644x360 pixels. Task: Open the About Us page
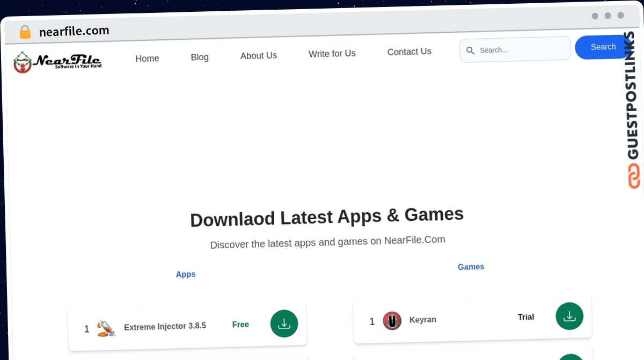[x=259, y=55]
